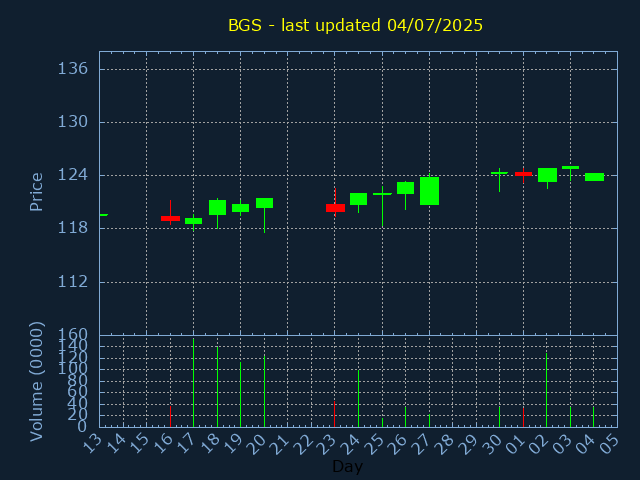Click the green volume bar on day 19
Image resolution: width=640 pixels, height=480 pixels.
(x=240, y=395)
